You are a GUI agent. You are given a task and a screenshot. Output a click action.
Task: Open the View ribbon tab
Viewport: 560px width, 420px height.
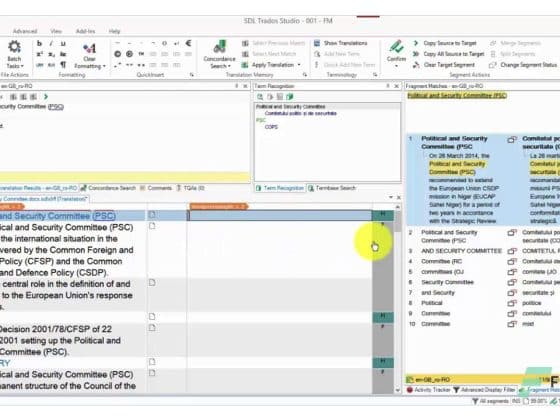(56, 31)
